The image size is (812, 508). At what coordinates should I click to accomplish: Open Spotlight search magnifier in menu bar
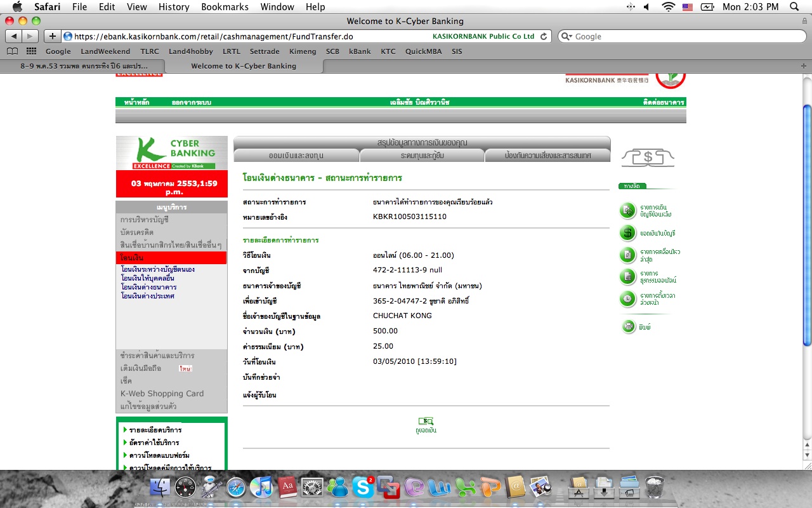coord(794,7)
